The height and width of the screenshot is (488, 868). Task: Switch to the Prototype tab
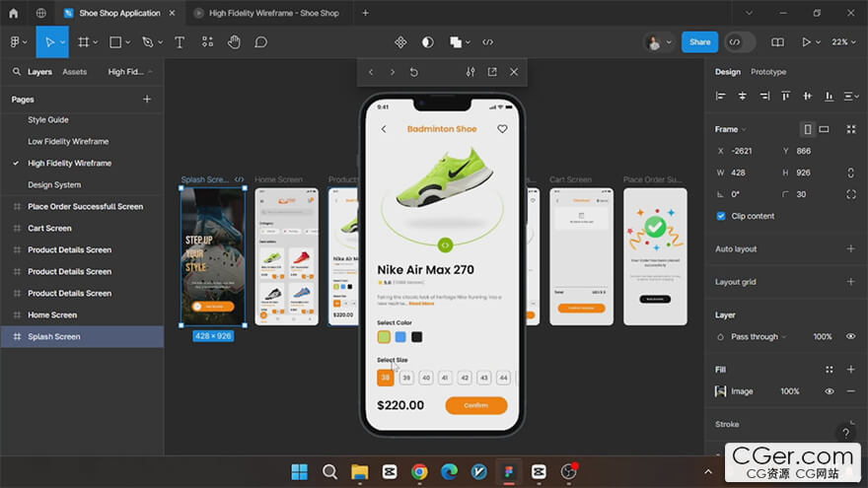pos(768,72)
